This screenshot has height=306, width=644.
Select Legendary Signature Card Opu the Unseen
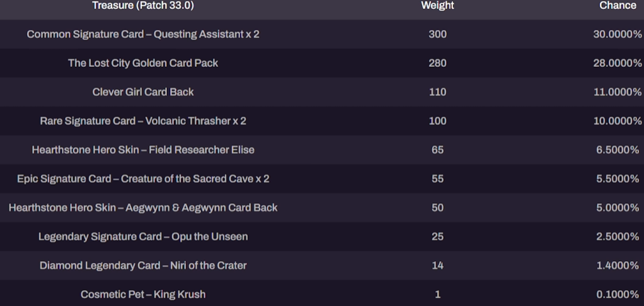pos(143,237)
